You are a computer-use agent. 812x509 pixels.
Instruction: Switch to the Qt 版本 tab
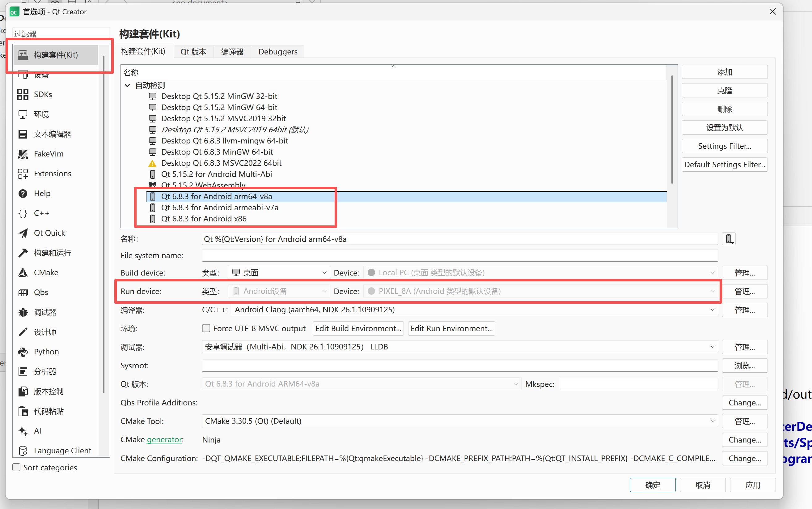pos(193,52)
